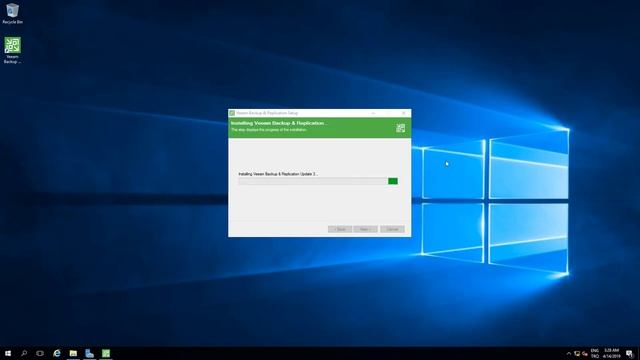The image size is (640, 360).
Task: Show hidden system tray icons
Action: (569, 353)
